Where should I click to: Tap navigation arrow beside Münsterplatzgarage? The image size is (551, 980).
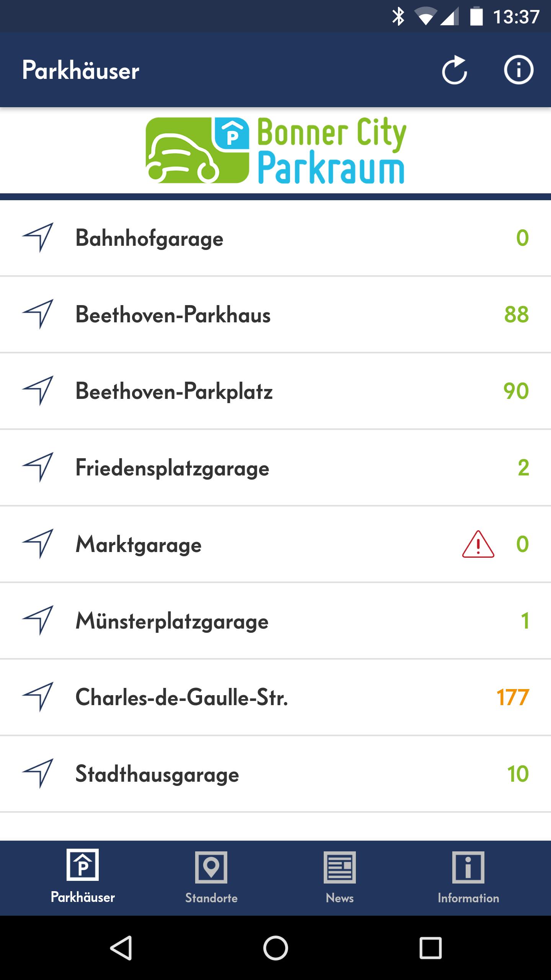click(37, 621)
